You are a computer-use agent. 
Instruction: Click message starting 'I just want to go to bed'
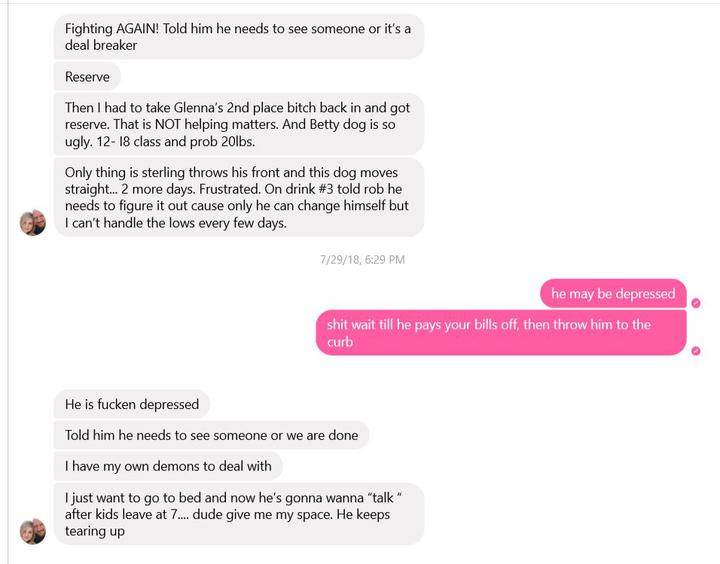pos(239,514)
